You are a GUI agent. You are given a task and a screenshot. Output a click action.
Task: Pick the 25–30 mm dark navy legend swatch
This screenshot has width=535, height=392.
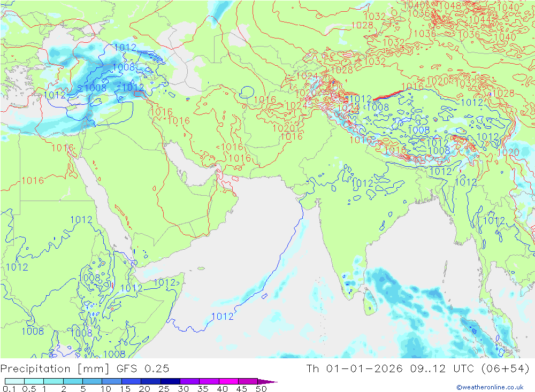click(170, 381)
